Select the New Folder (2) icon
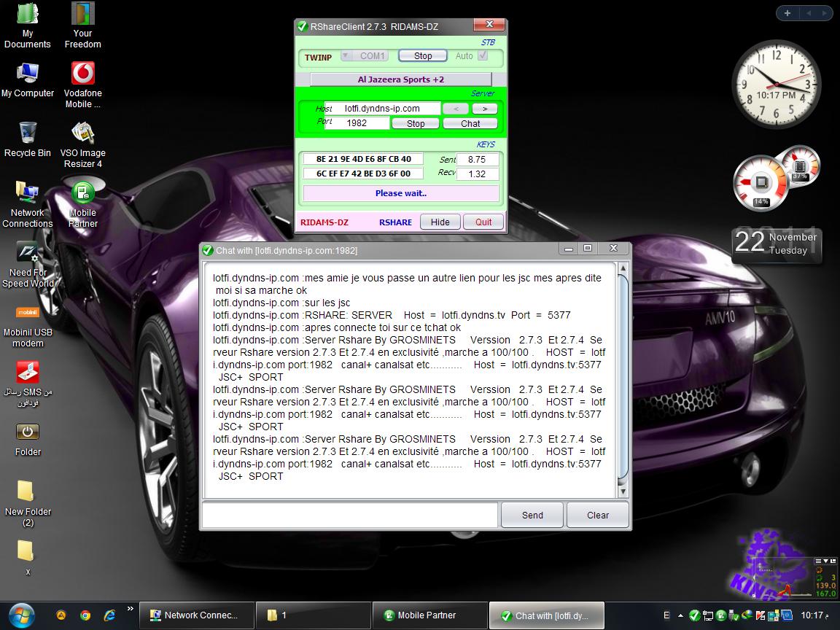Image resolution: width=840 pixels, height=630 pixels. point(27,504)
